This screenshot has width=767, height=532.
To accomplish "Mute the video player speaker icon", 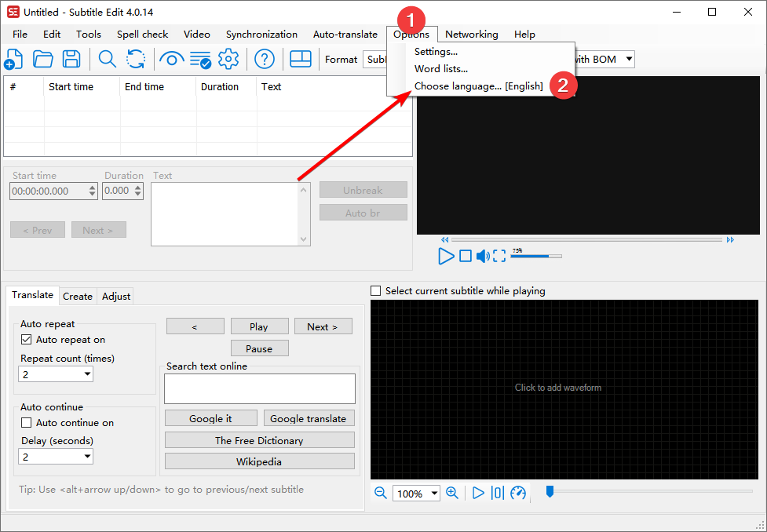I will [482, 256].
